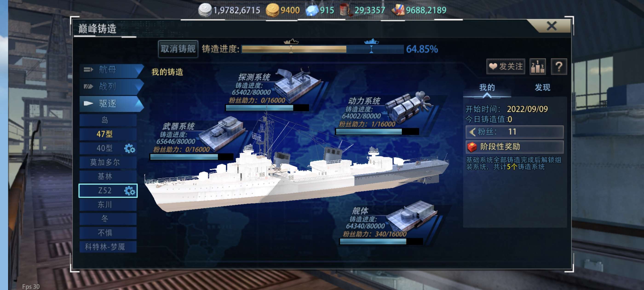The height and width of the screenshot is (290, 644).
Task: Open the ranking podium icon
Action: 538,67
